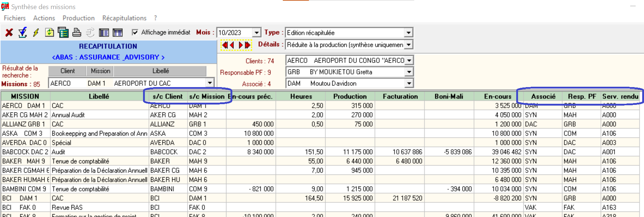Click the Missions : 85 count label
644x217 pixels.
[21, 84]
